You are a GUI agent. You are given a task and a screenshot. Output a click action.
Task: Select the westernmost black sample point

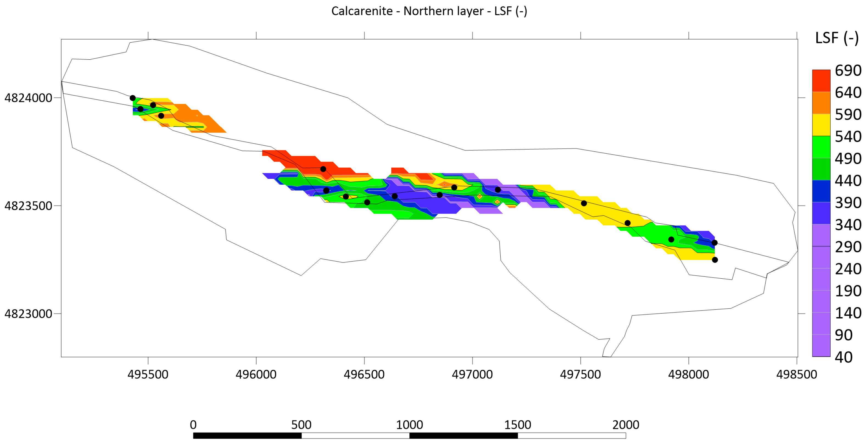[132, 98]
